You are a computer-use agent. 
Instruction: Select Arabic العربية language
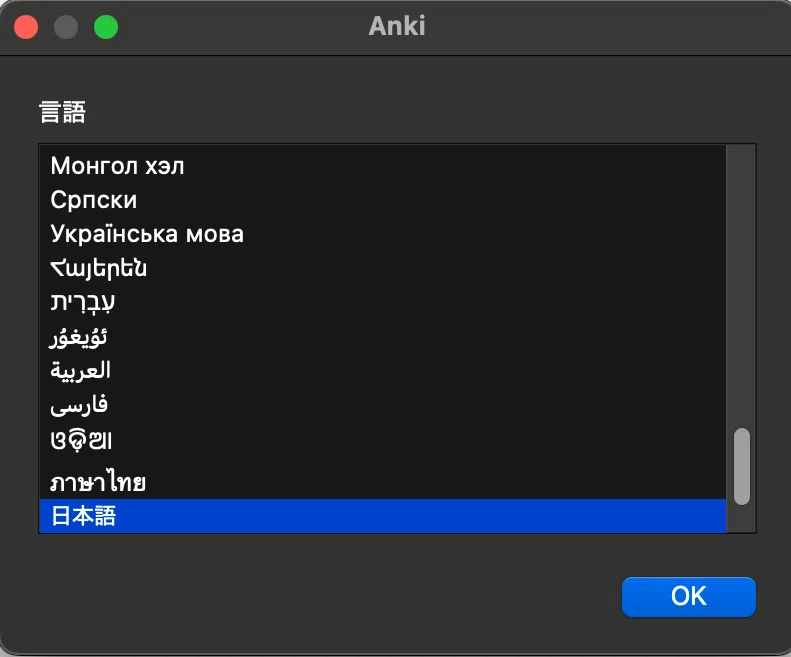382,370
